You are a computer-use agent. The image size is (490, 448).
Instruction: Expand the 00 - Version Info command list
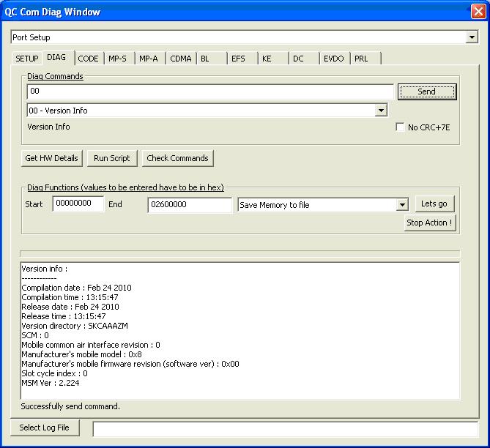click(x=381, y=111)
